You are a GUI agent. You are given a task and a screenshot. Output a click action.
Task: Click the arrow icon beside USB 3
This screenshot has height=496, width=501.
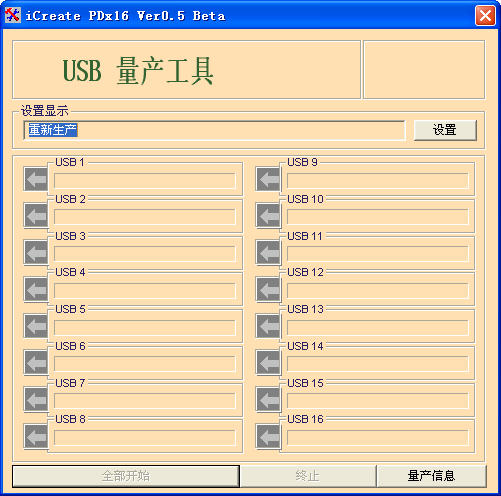pos(36,253)
